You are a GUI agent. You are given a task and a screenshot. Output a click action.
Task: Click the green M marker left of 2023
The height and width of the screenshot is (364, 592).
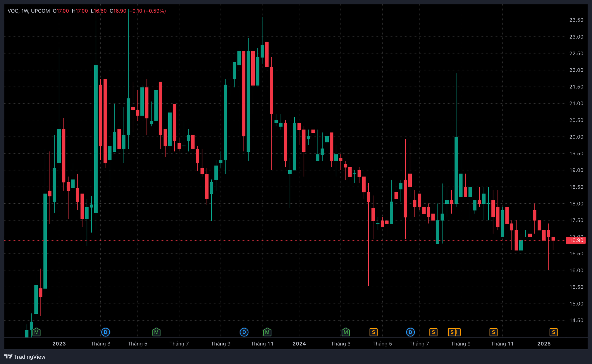coord(36,332)
